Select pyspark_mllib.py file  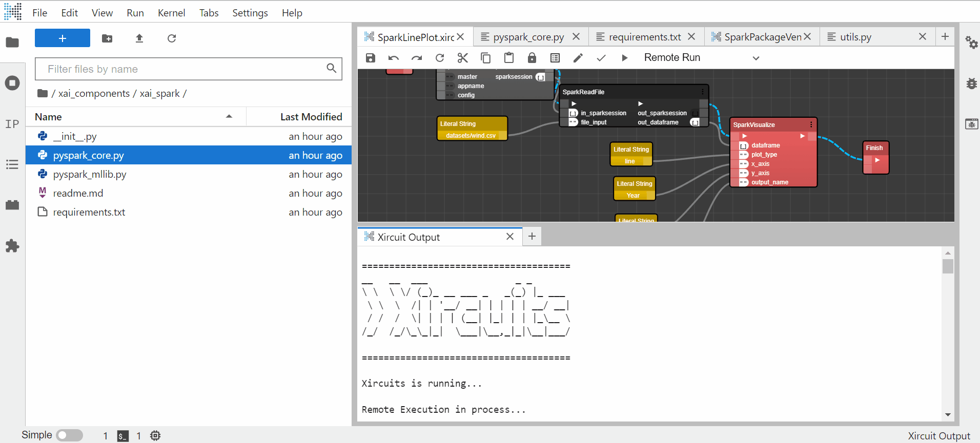pos(189,174)
